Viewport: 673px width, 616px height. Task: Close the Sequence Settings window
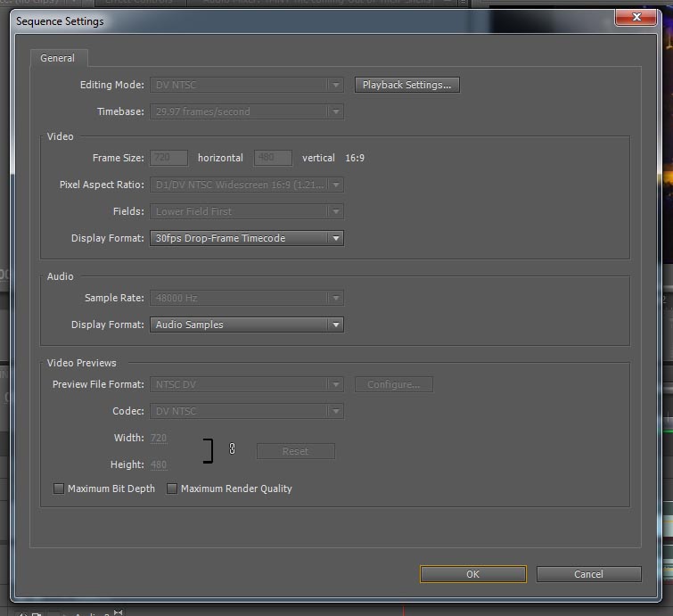(636, 17)
